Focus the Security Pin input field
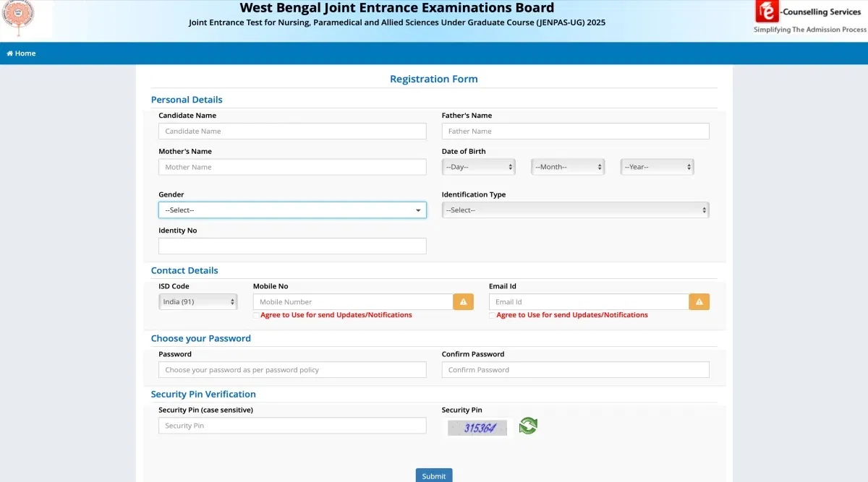The image size is (868, 482). (292, 426)
